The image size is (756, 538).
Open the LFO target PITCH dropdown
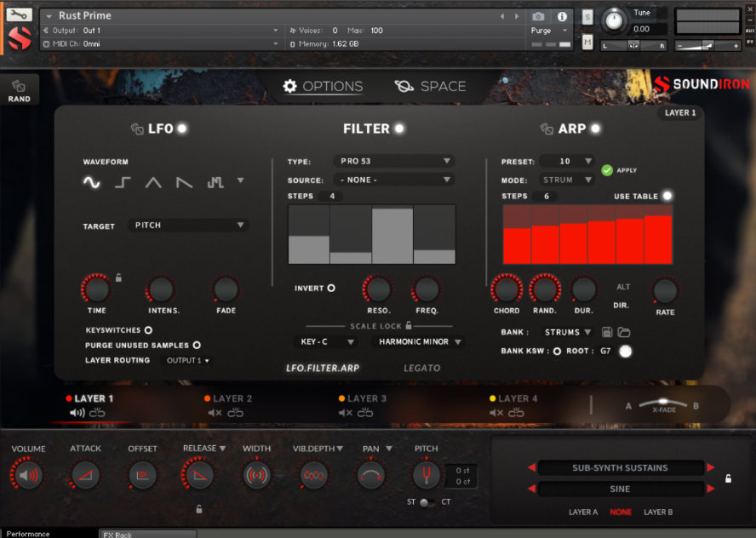(x=187, y=226)
